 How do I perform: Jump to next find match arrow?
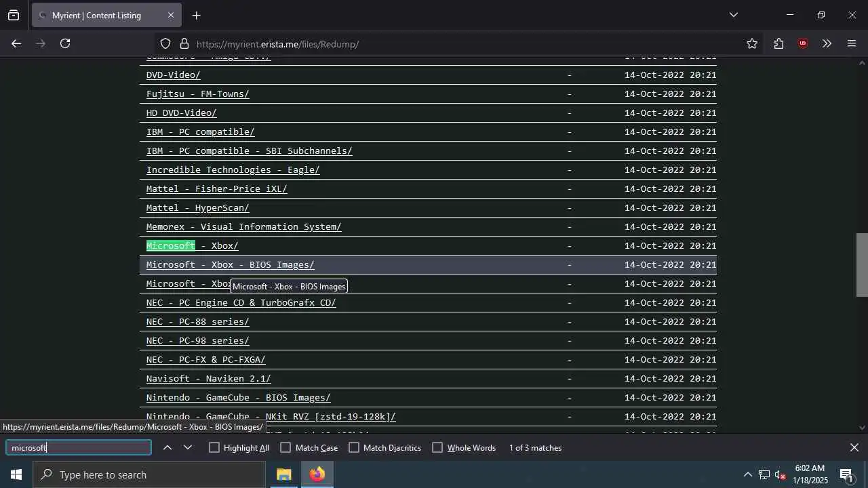point(188,447)
